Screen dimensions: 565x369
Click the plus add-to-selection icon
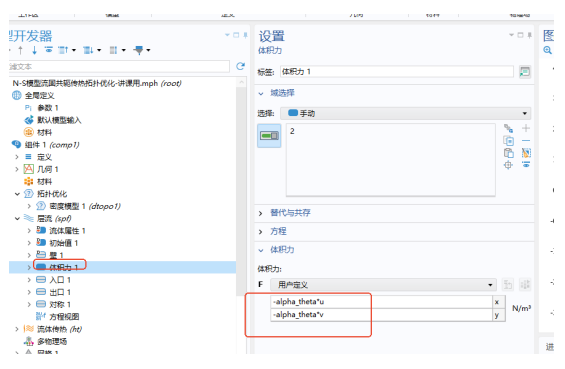[x=526, y=128]
